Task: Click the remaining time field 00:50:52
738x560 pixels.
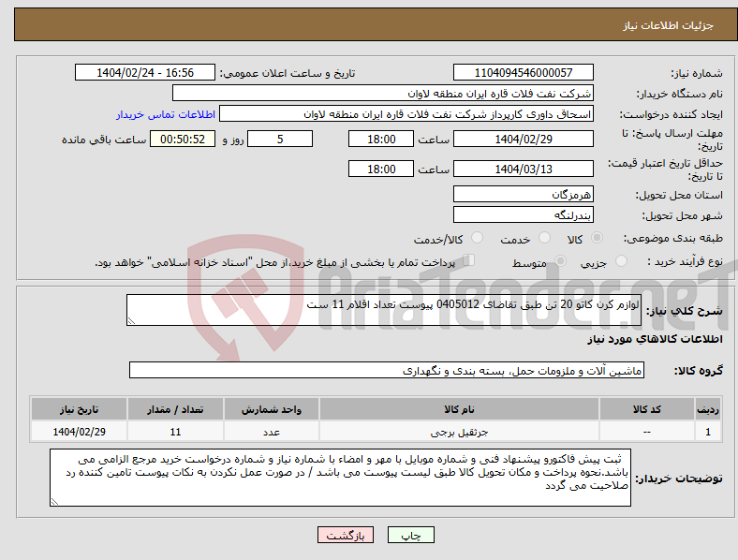Action: click(183, 139)
